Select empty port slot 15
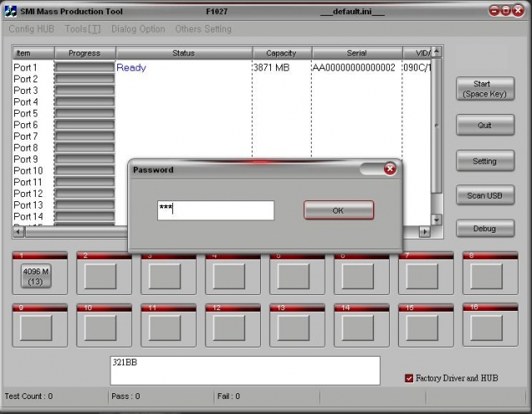The height and width of the screenshot is (414, 532). click(x=422, y=328)
